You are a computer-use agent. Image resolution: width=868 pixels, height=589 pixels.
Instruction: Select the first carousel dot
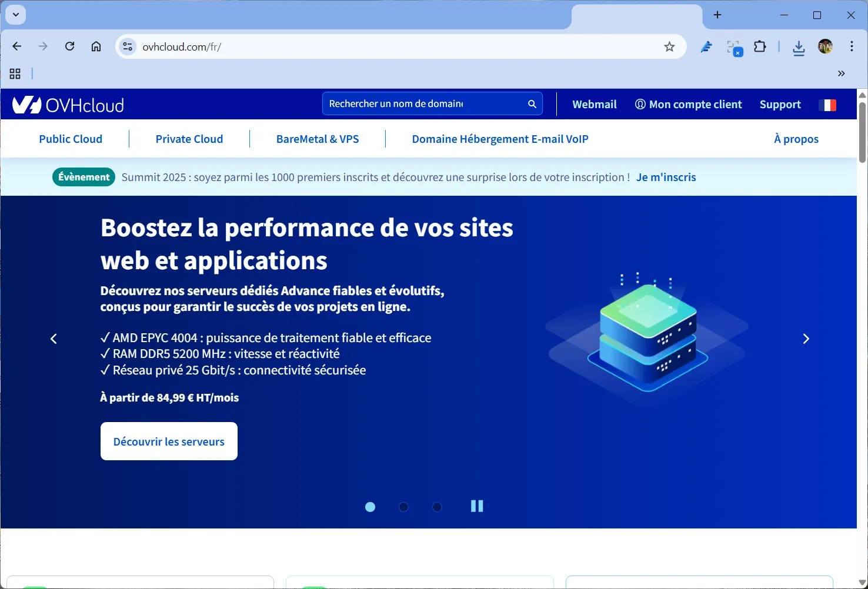(x=370, y=507)
